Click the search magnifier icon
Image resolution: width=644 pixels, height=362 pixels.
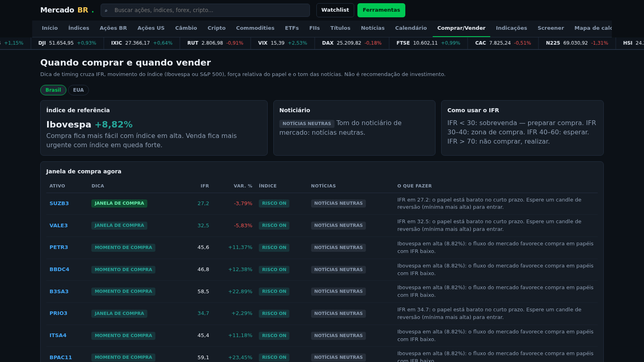(106, 10)
